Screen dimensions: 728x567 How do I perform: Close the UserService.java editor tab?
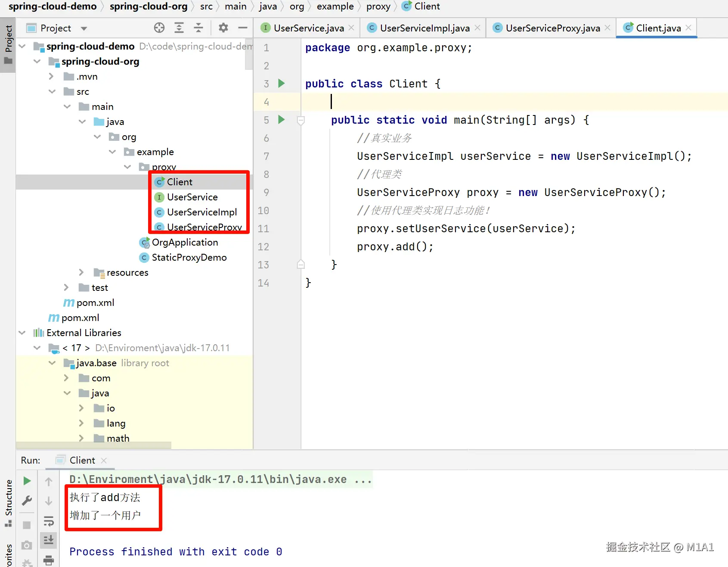click(x=351, y=28)
